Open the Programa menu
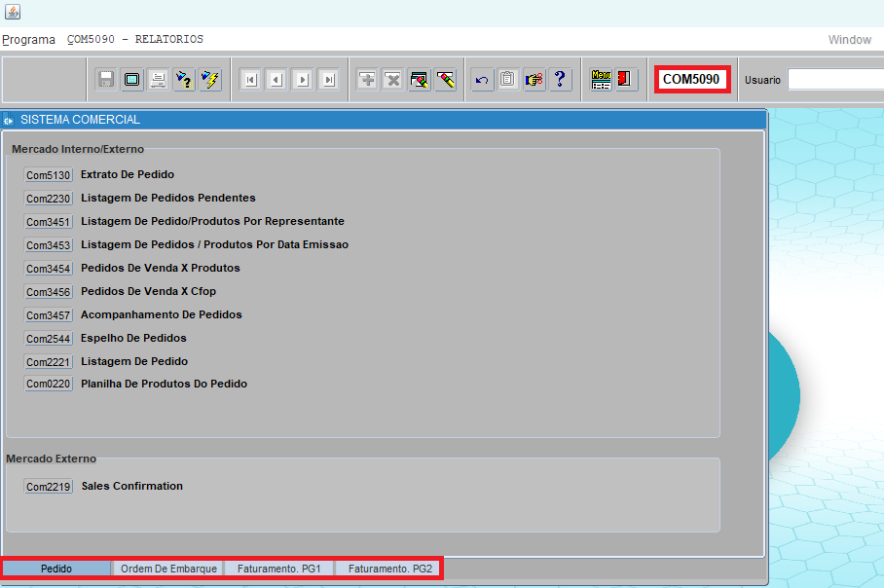This screenshot has width=884, height=588. point(28,40)
